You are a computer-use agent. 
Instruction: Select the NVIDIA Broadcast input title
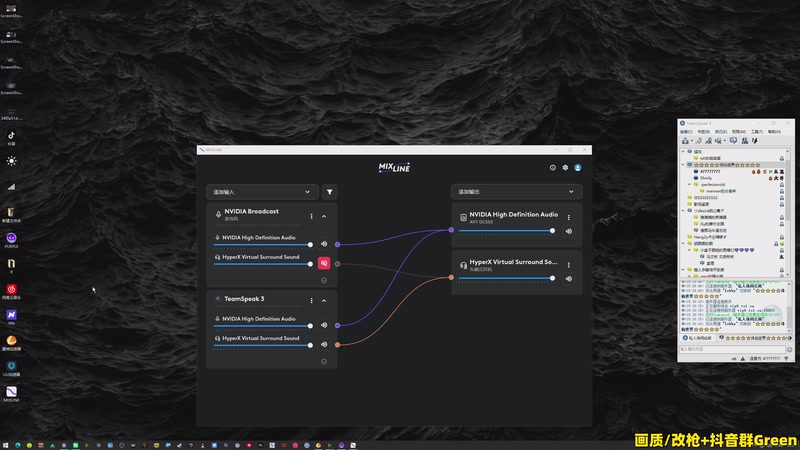point(252,211)
